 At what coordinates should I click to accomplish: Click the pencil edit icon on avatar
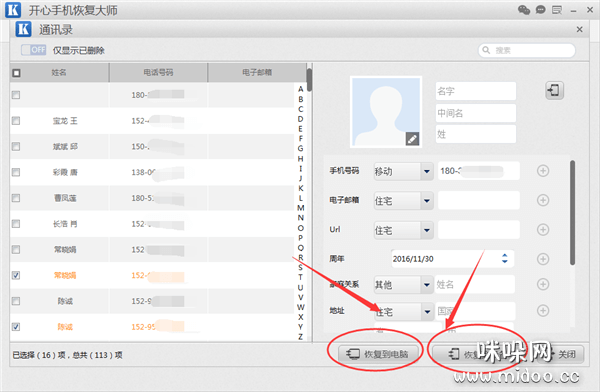pyautogui.click(x=412, y=139)
